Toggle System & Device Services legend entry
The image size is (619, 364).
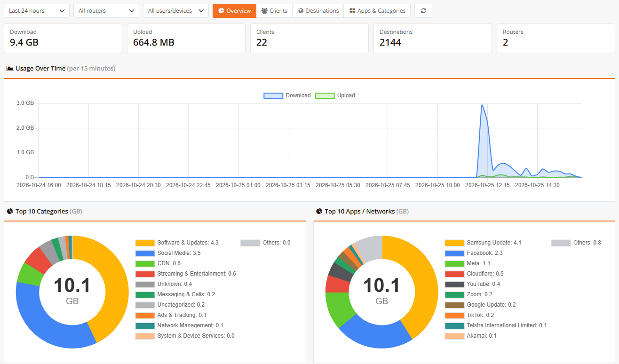185,336
